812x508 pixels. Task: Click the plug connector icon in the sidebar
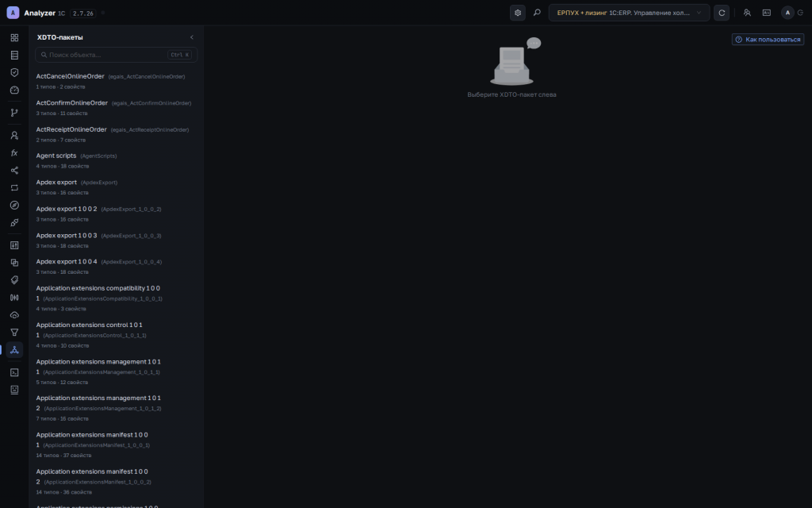click(x=14, y=223)
